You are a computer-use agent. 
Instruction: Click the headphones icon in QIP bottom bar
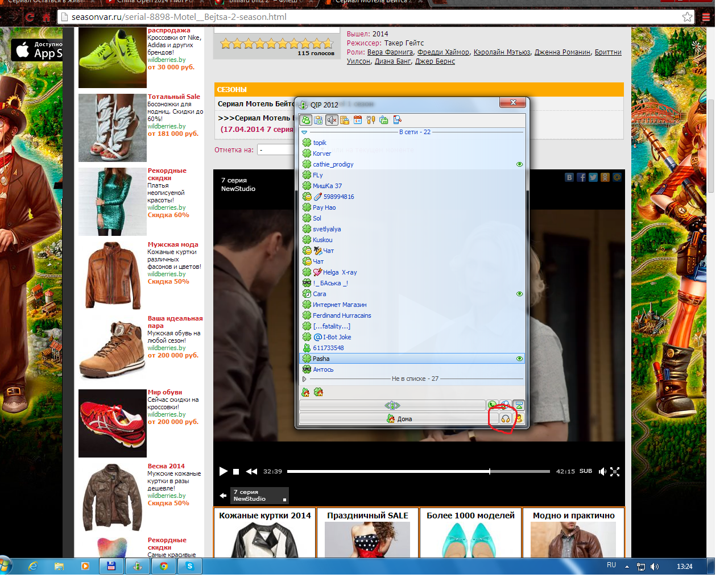pyautogui.click(x=506, y=419)
